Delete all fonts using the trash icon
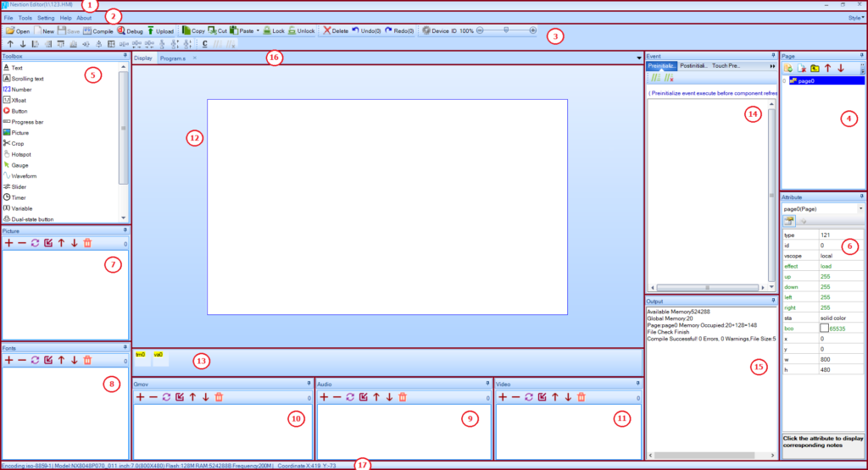Image resolution: width=868 pixels, height=470 pixels. pos(86,360)
